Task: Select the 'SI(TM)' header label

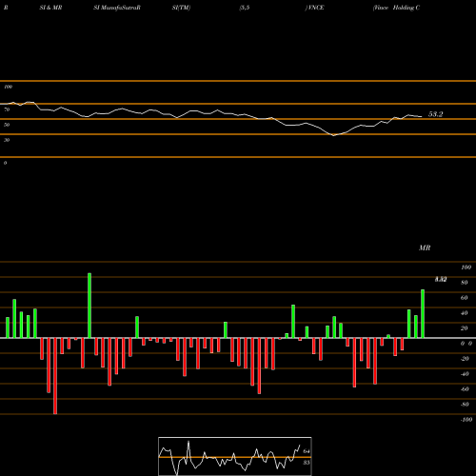Action: 181,8
